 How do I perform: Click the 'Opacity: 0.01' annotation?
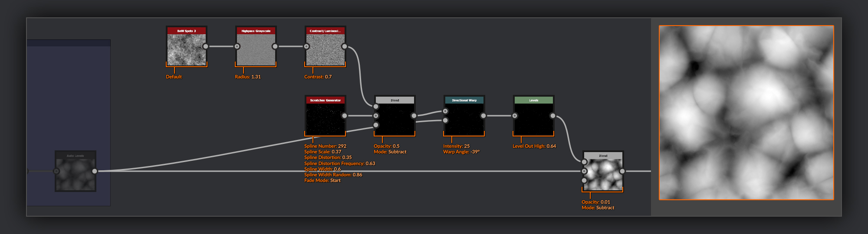pos(596,202)
